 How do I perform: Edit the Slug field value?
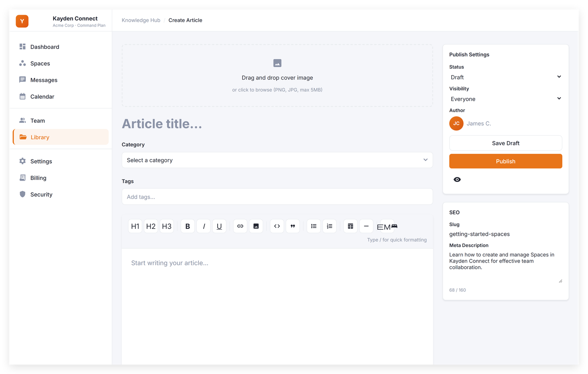pos(506,234)
